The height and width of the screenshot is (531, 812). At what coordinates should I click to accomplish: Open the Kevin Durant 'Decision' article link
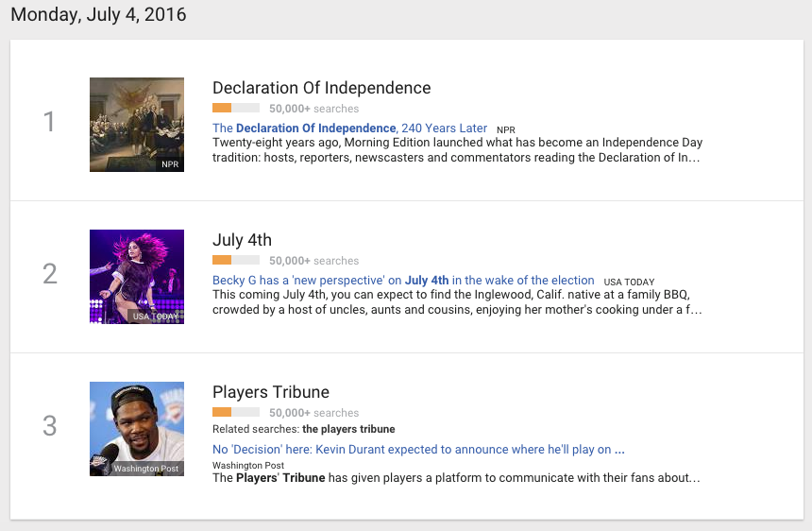tap(418, 450)
